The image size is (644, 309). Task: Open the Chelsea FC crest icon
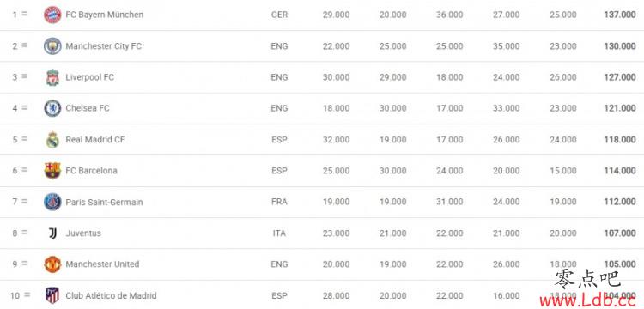pyautogui.click(x=52, y=108)
